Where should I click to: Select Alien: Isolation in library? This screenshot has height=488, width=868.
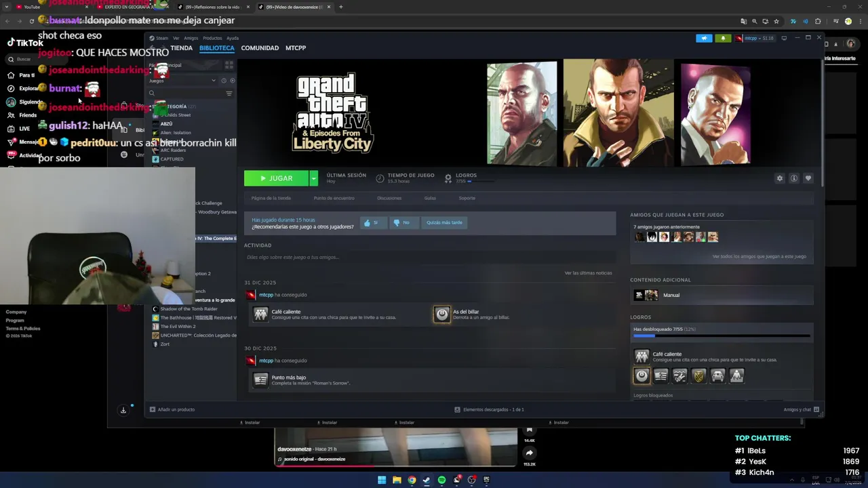point(176,133)
